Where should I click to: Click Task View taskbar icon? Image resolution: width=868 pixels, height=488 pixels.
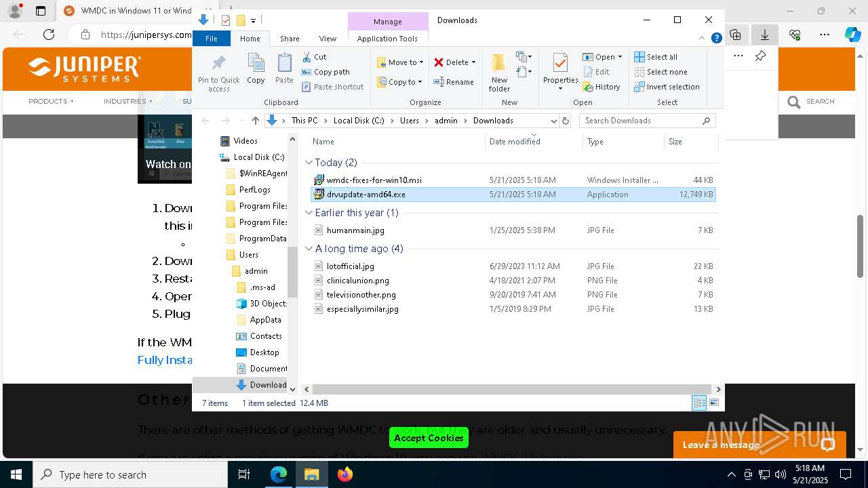(x=245, y=474)
